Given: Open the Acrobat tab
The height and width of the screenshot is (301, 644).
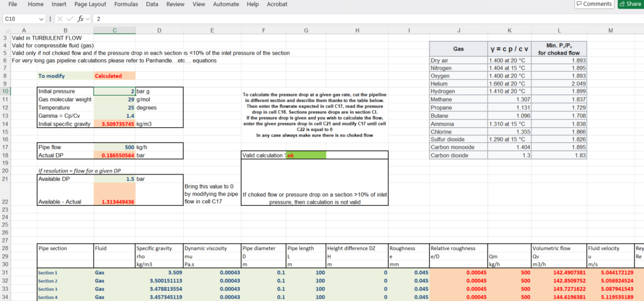Looking at the screenshot, I should point(277,4).
